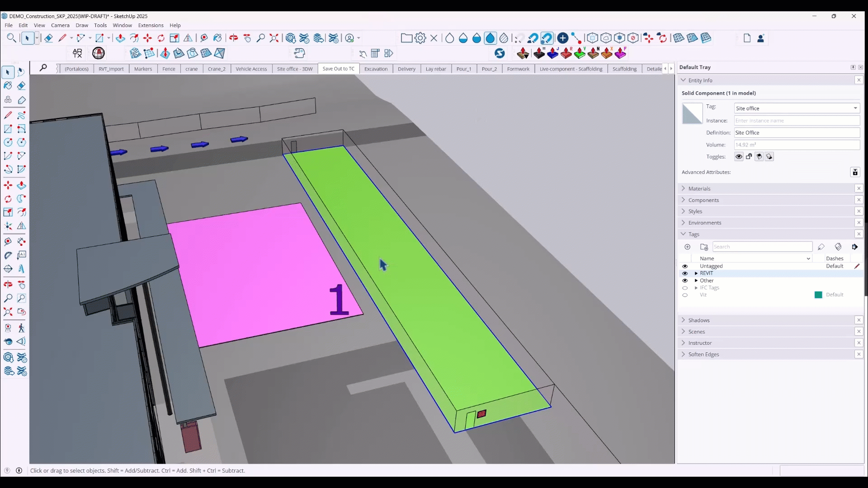This screenshot has width=868, height=488.
Task: Open the Scenes panel header
Action: tap(697, 332)
